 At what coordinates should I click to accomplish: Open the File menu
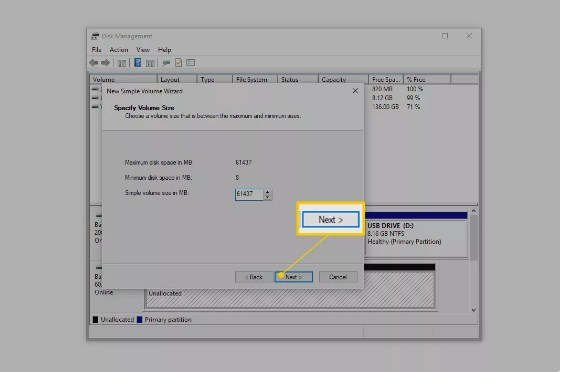96,50
